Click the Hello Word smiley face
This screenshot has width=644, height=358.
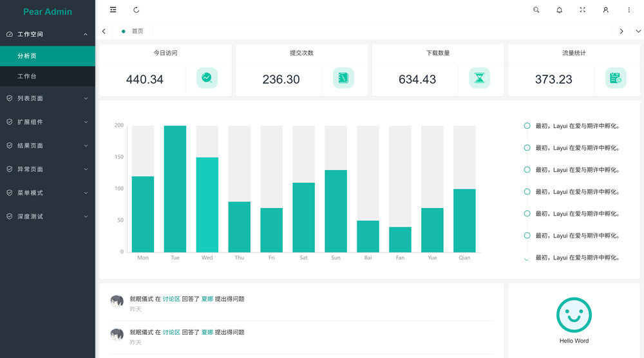(x=573, y=315)
